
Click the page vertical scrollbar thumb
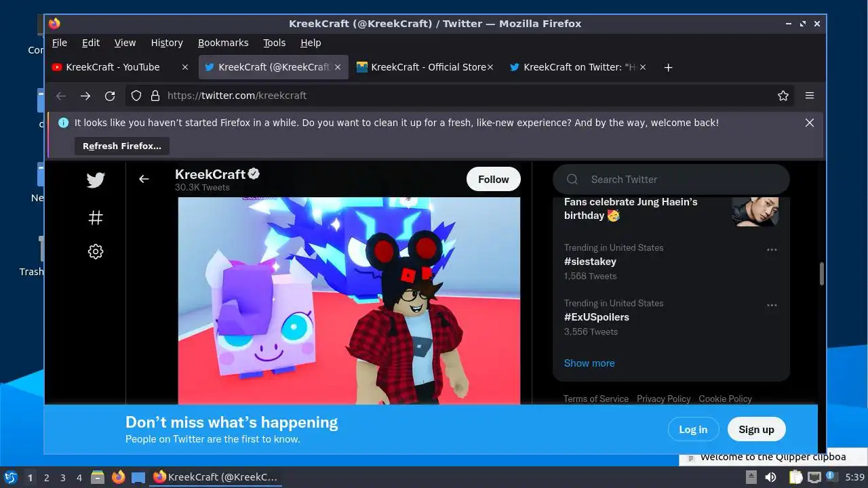(822, 274)
